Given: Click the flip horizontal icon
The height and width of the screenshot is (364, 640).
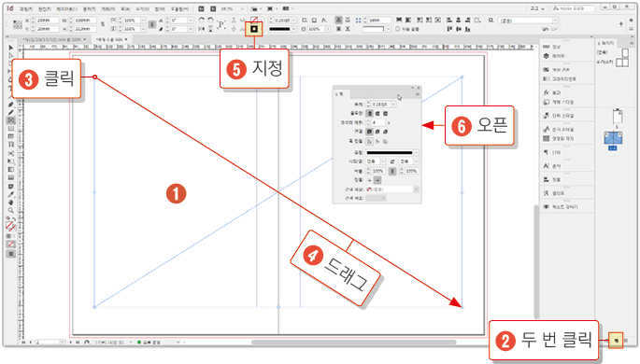Looking at the screenshot, I should click(x=201, y=29).
